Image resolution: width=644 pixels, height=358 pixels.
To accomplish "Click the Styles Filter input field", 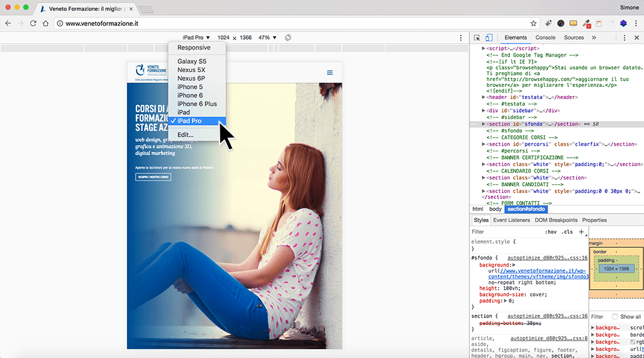I will [x=505, y=232].
